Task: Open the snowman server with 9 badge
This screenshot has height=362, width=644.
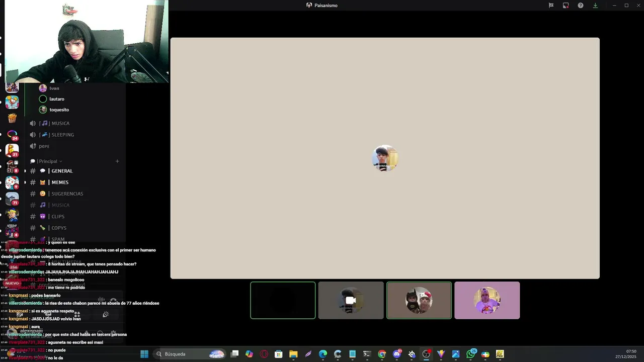Action: (x=12, y=183)
